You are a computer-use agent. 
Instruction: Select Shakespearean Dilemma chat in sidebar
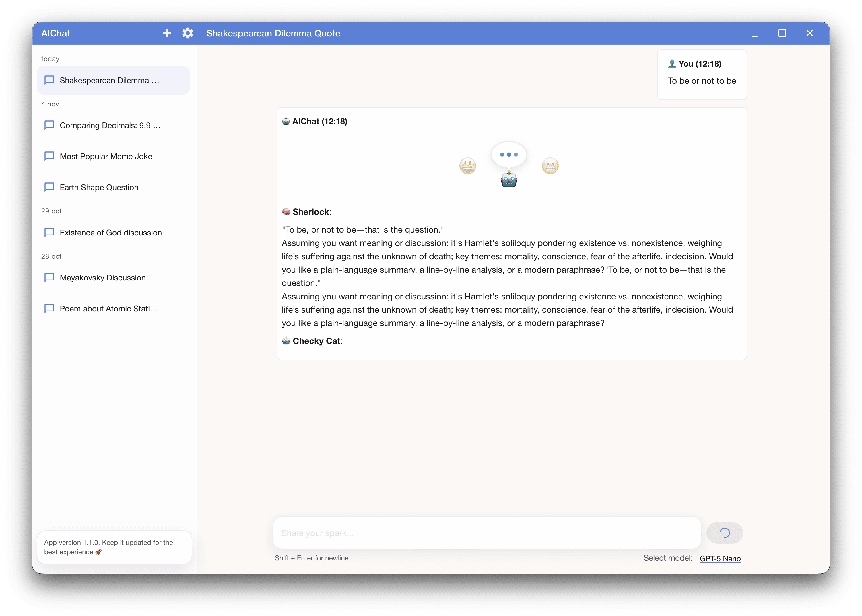109,80
